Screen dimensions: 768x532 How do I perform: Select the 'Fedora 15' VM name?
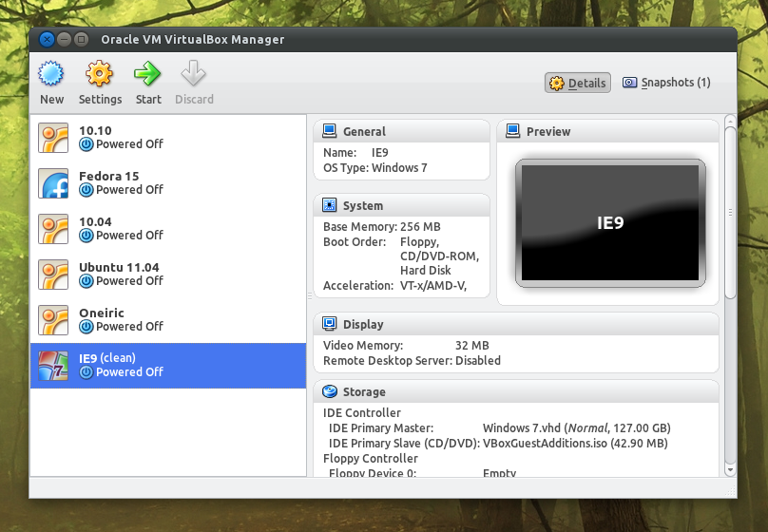[x=108, y=176]
